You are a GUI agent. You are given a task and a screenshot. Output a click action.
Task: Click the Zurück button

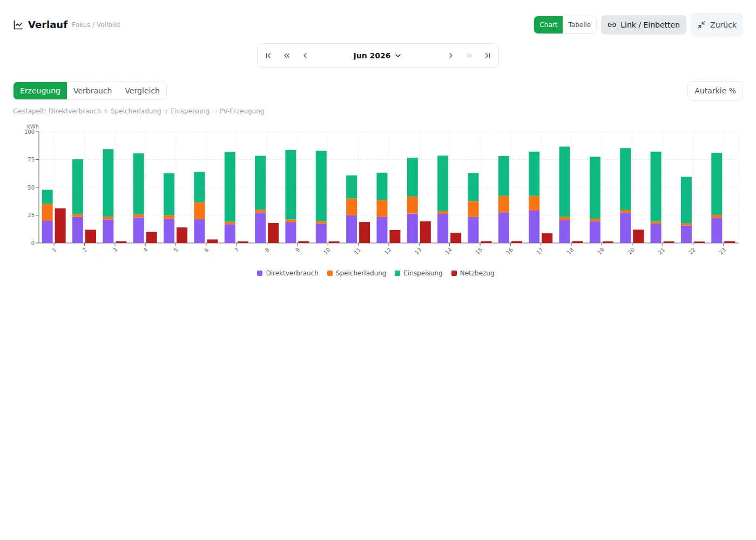[717, 25]
